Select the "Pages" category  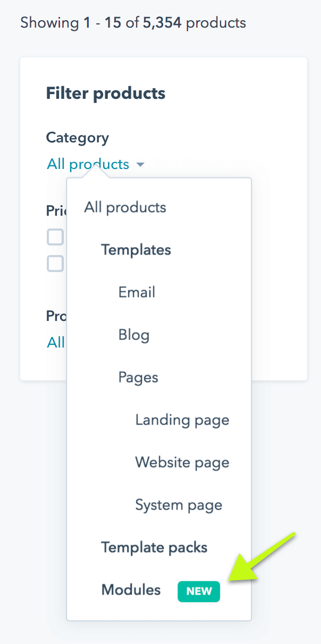pyautogui.click(x=138, y=377)
